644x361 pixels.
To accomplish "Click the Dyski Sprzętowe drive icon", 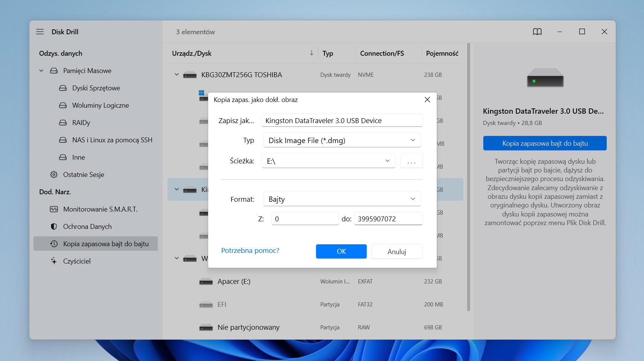I will point(63,88).
